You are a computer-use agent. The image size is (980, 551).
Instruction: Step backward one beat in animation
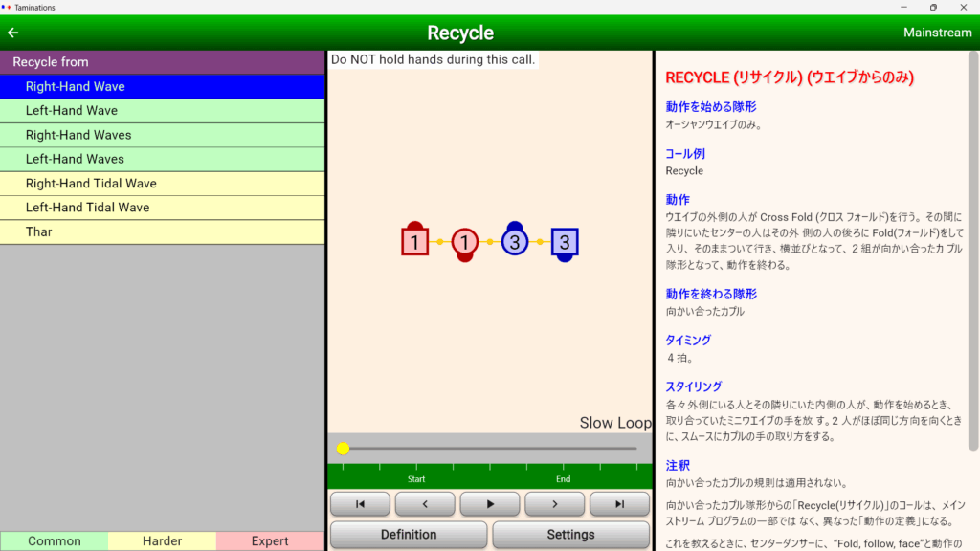tap(425, 504)
